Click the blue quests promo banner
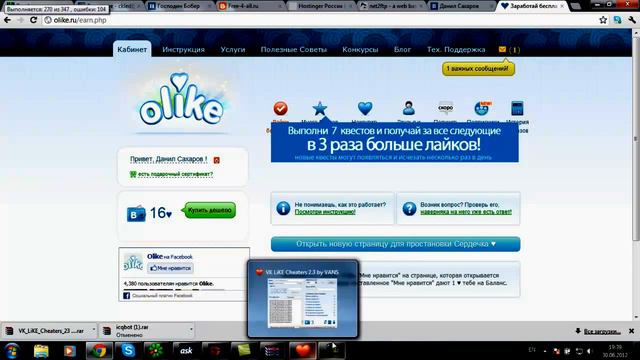Image resolution: width=640 pixels, height=360 pixels. coord(395,143)
